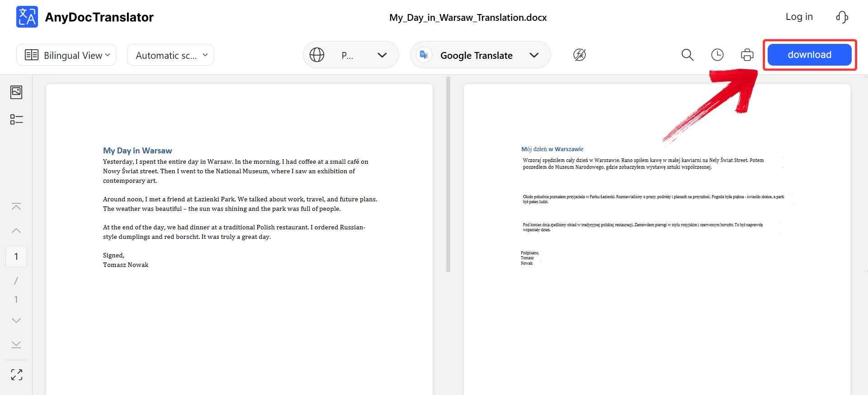868x395 pixels.
Task: Click the print icon
Action: (747, 55)
